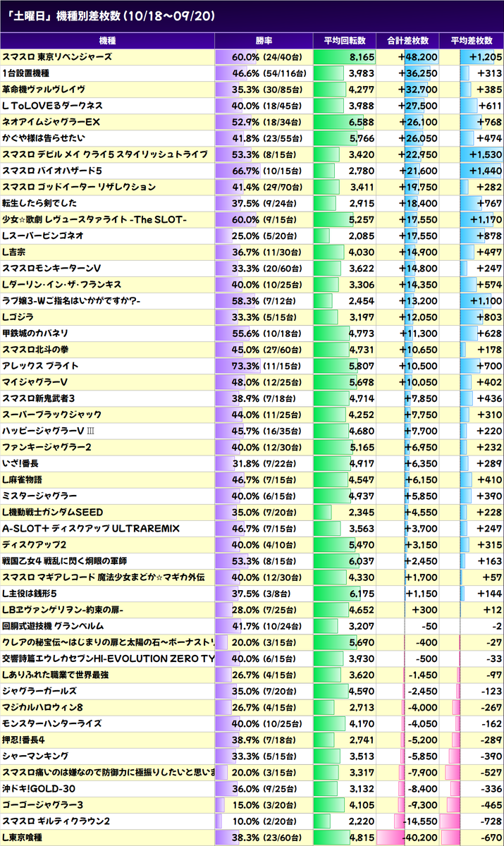
Task: Click アレックス ブライト machine name
Action: [40, 365]
